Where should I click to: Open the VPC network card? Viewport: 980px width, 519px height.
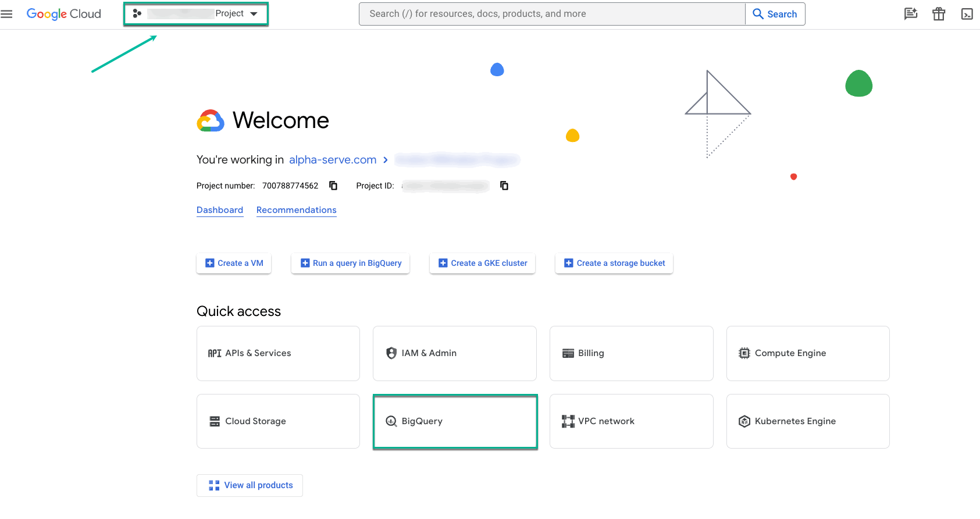coord(632,421)
